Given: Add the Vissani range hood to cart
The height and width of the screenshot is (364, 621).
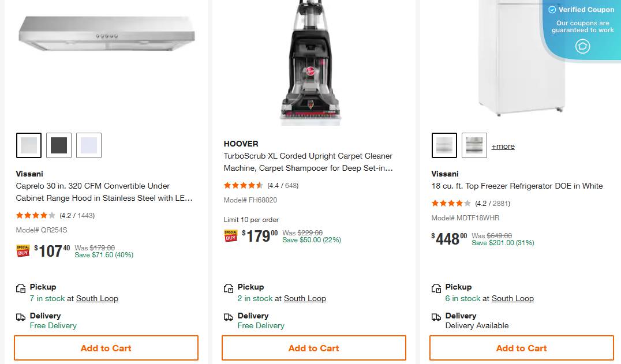Looking at the screenshot, I should (106, 348).
